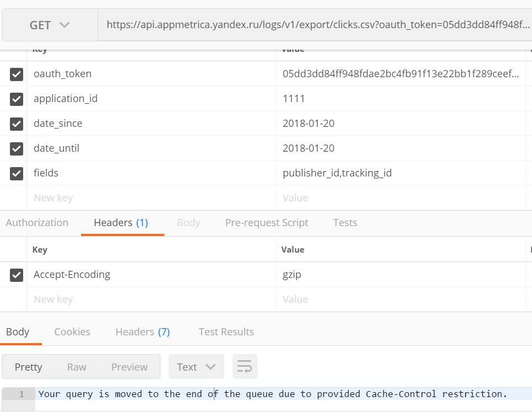Click the response message text line

[273, 394]
